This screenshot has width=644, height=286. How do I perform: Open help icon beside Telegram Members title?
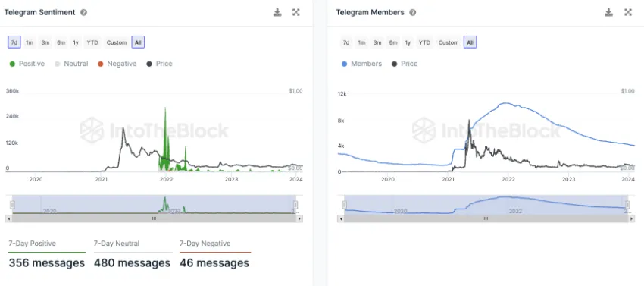point(413,12)
